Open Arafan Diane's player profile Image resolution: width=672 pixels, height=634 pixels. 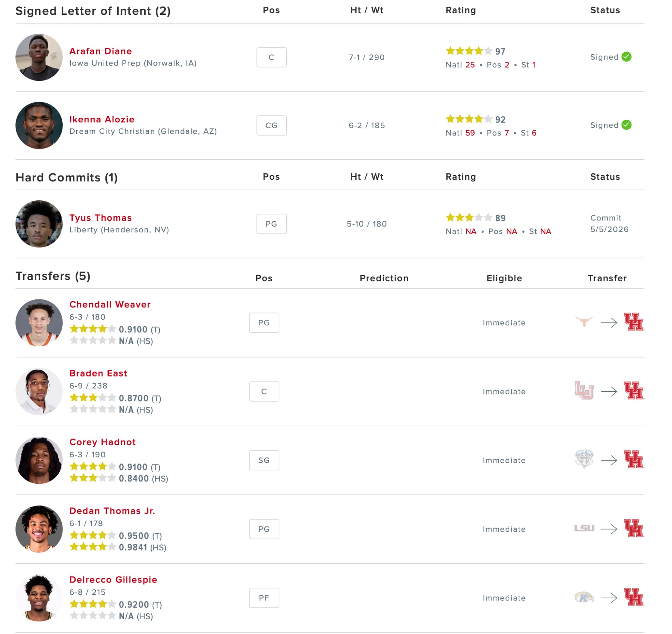tap(100, 51)
